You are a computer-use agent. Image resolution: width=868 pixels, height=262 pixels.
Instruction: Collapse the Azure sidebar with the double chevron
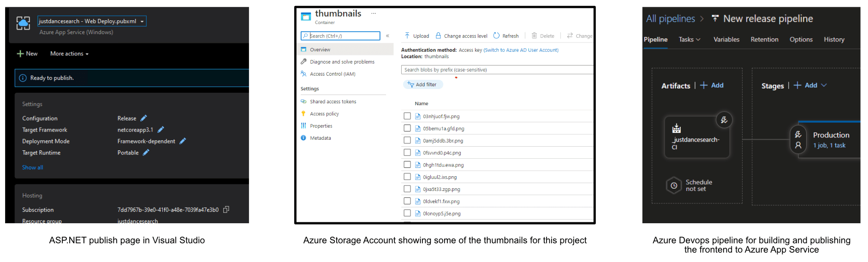[x=387, y=36]
